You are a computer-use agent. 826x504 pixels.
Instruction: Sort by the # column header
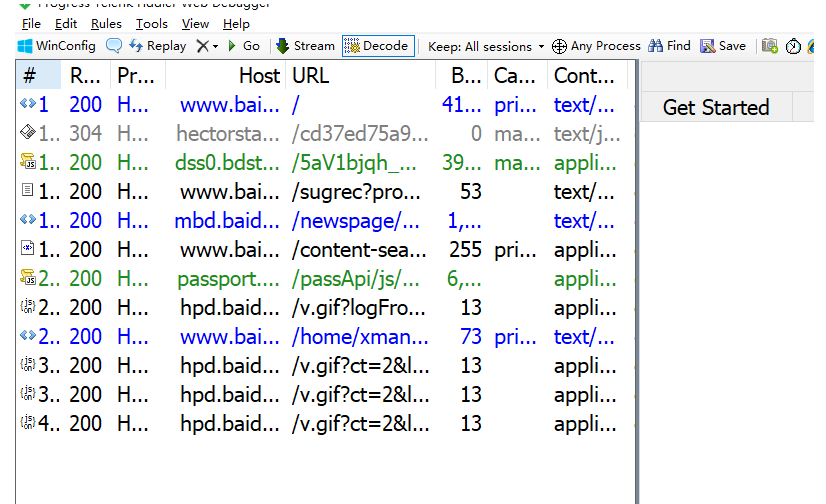click(x=38, y=76)
